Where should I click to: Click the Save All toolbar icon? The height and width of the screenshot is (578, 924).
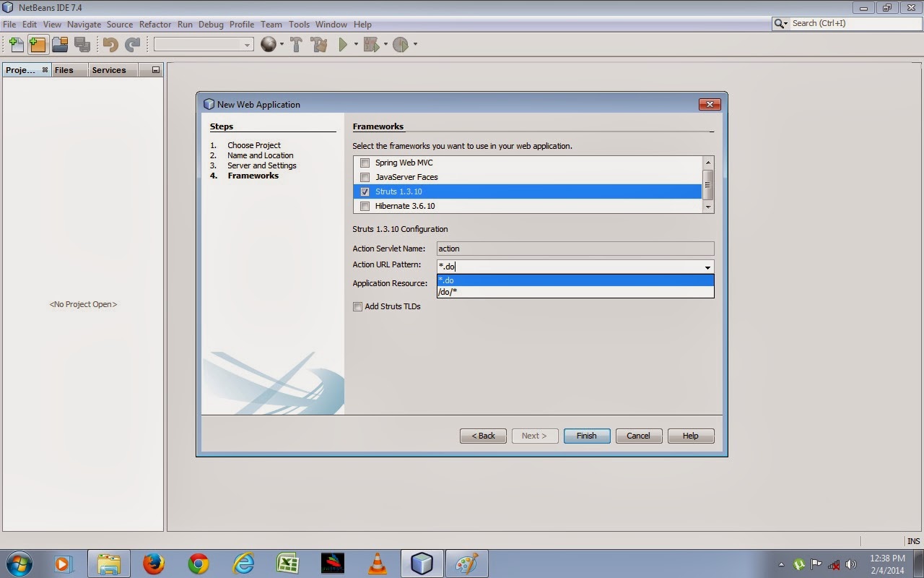pos(82,45)
